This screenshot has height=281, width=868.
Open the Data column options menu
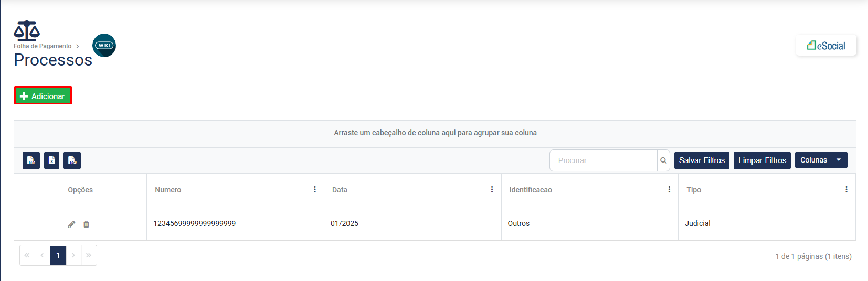(492, 189)
